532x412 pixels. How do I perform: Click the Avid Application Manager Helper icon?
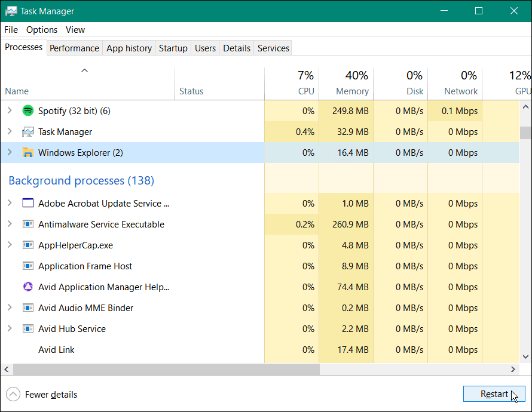tap(27, 287)
